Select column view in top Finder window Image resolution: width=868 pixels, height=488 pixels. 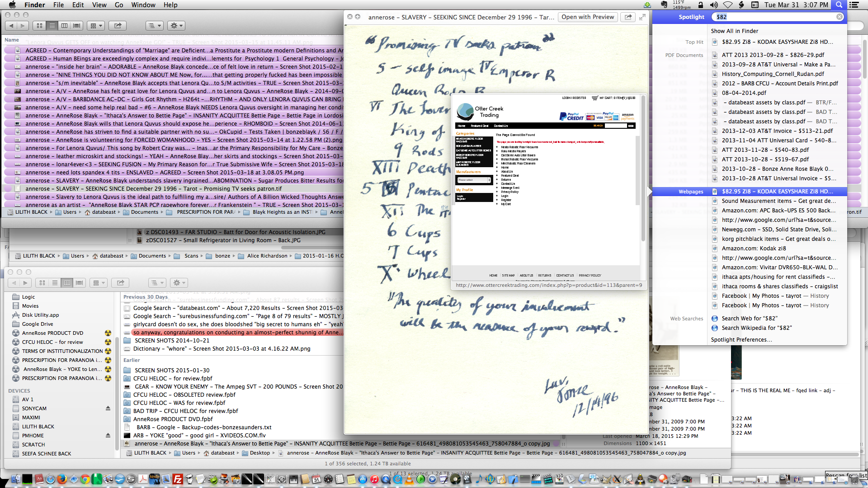[x=65, y=26]
